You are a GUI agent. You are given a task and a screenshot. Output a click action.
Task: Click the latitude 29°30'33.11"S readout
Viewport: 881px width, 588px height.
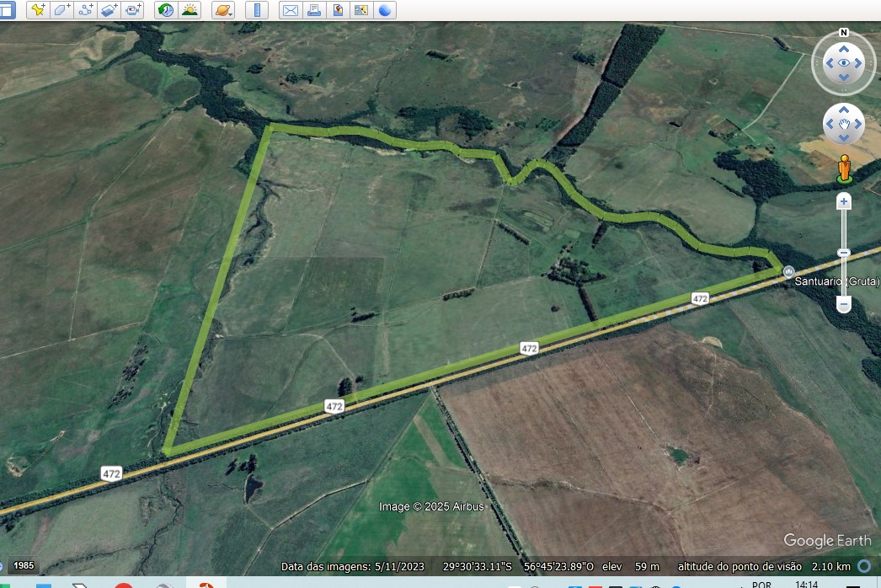tap(477, 567)
